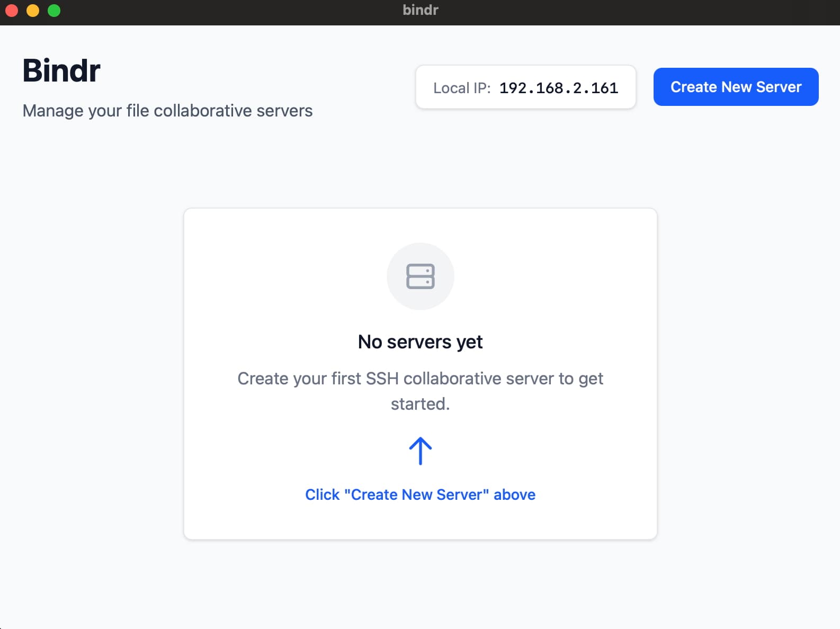Select the Local IP address box
Screen dimensions: 840x629
tap(525, 87)
